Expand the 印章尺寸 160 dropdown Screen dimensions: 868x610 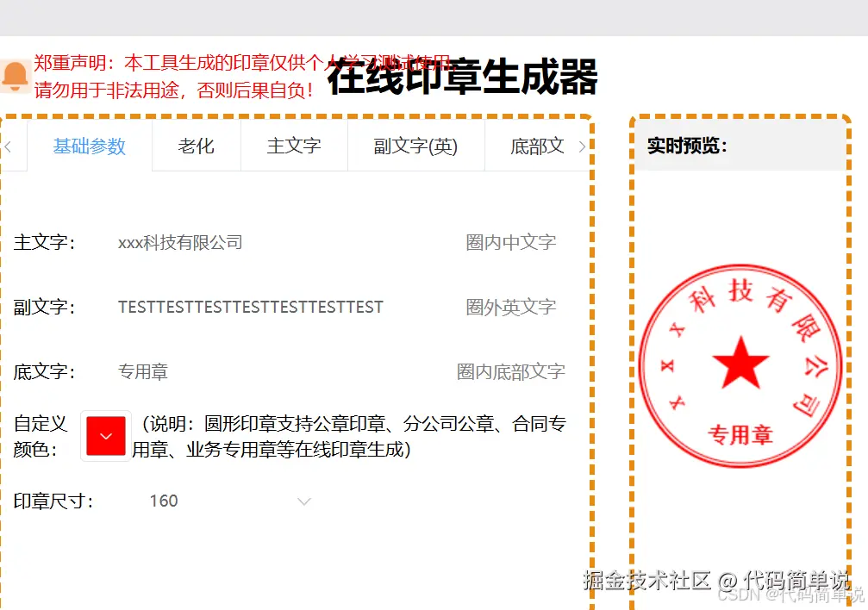click(230, 501)
